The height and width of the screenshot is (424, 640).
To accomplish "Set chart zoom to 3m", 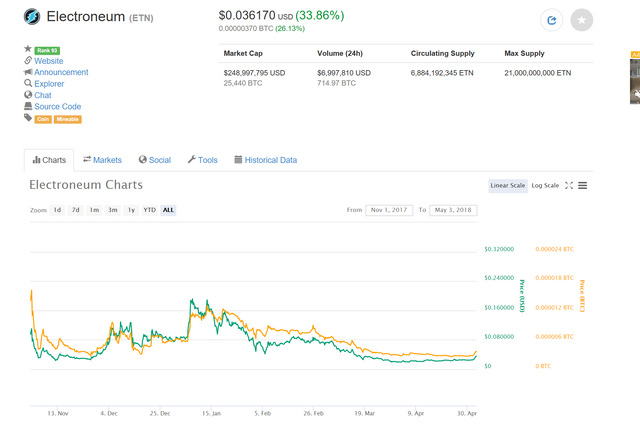I will point(113,210).
